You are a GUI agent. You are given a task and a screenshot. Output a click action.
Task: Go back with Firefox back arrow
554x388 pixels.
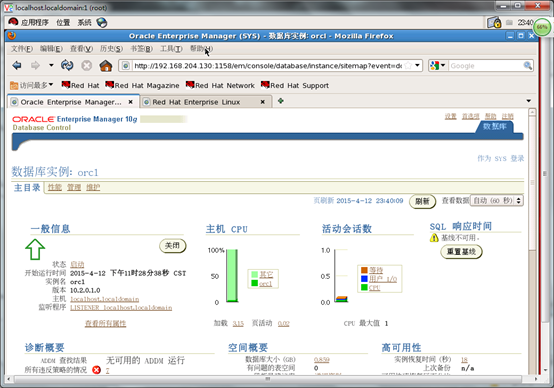coord(17,65)
